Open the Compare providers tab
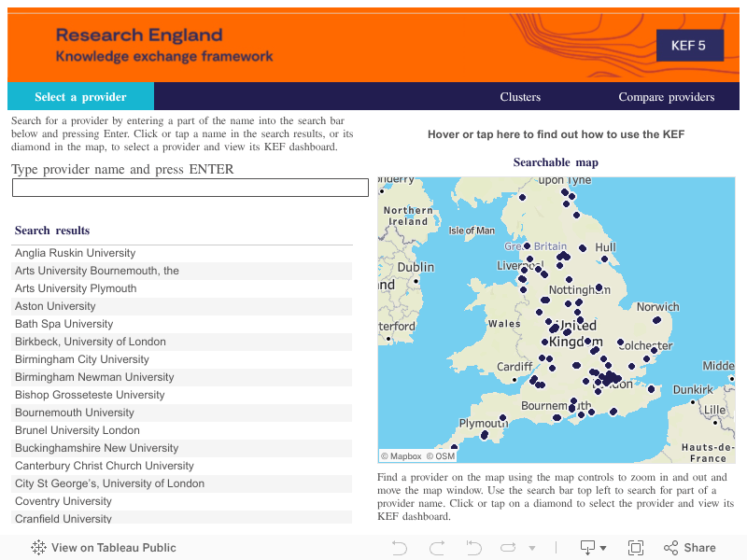 tap(666, 97)
